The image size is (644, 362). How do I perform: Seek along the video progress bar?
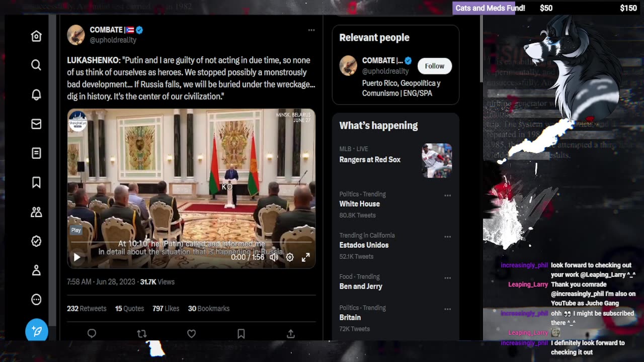191,243
